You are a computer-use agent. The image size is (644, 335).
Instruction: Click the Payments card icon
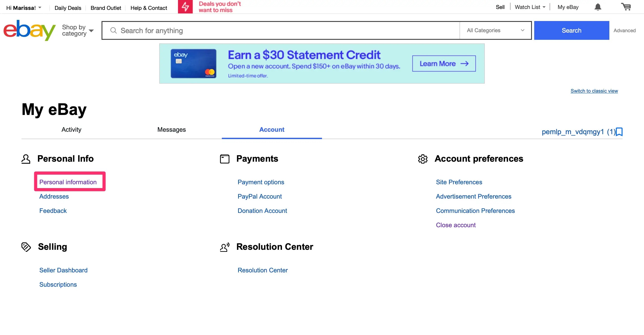click(225, 159)
